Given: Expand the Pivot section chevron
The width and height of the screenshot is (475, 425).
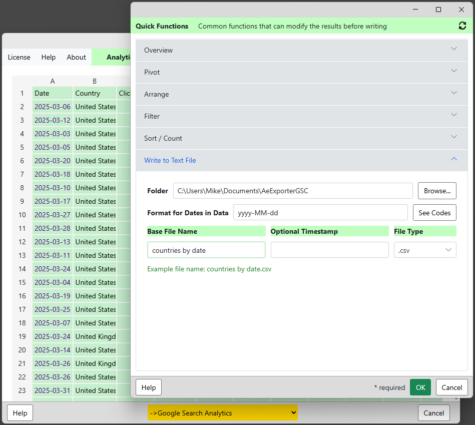Looking at the screenshot, I should tap(454, 71).
